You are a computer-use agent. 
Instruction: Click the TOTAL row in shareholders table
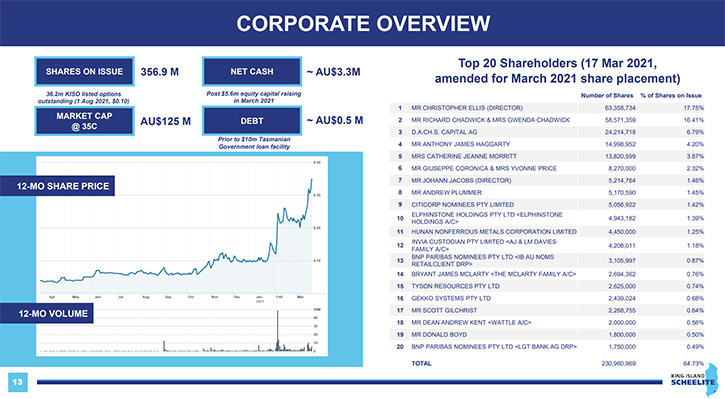coord(547,363)
